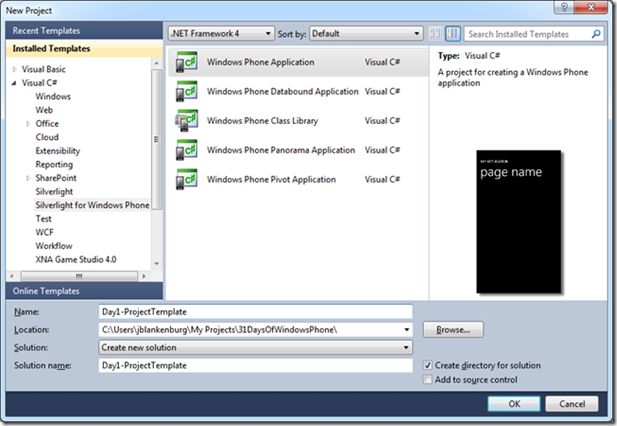Screen dimensions: 617x426
Task: Switch to medium icons view
Action: click(453, 34)
